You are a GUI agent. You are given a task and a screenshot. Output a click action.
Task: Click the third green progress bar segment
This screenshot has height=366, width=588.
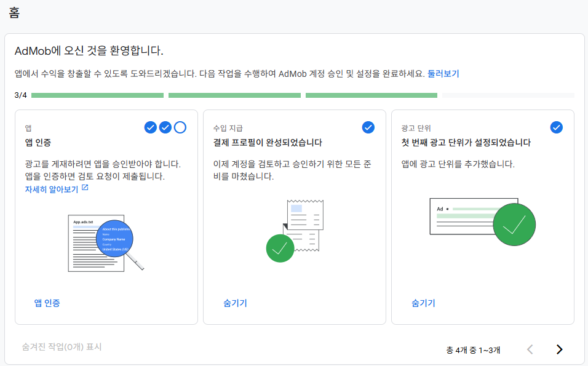(x=371, y=95)
